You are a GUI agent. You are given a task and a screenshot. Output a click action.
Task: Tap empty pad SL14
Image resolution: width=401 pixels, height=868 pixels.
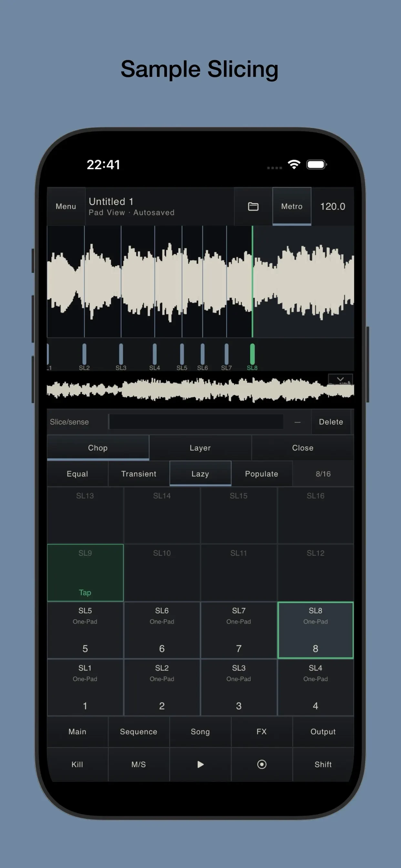162,515
